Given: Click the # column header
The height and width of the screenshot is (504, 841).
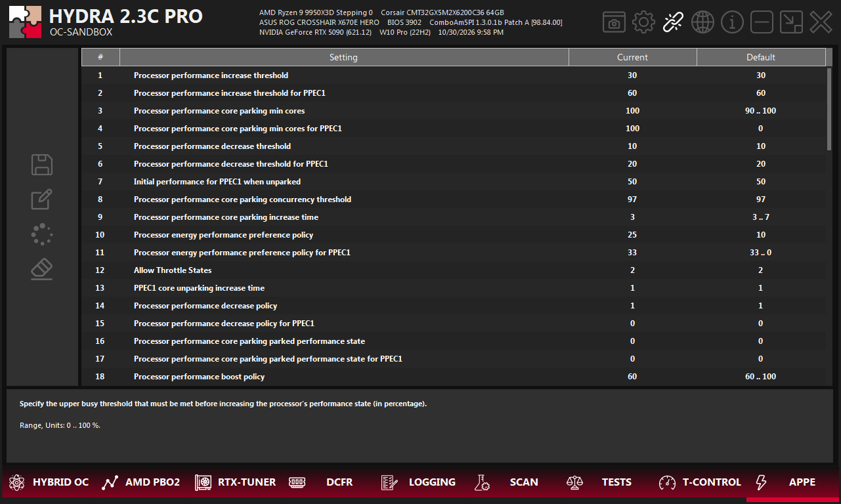Looking at the screenshot, I should coord(100,57).
